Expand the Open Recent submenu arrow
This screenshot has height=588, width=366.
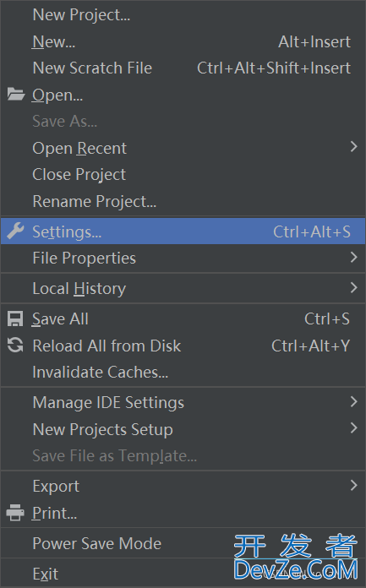tap(353, 147)
